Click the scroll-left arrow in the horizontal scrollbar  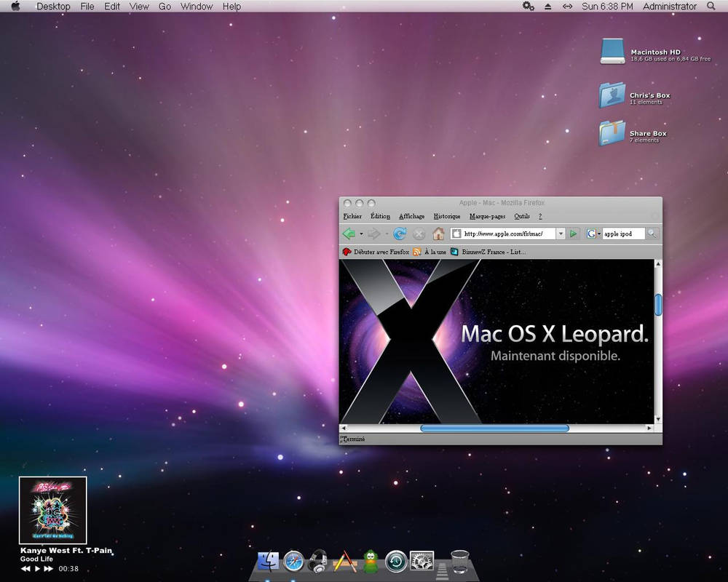(x=344, y=428)
